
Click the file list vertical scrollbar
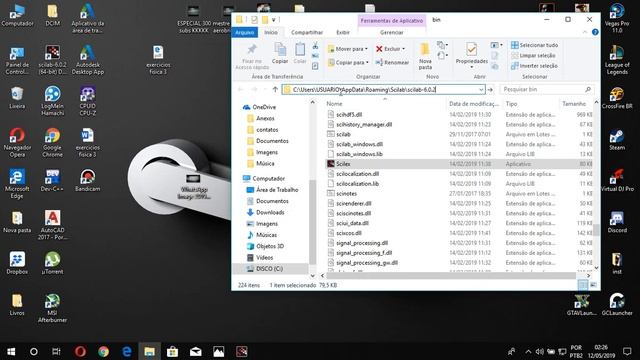pos(596,230)
